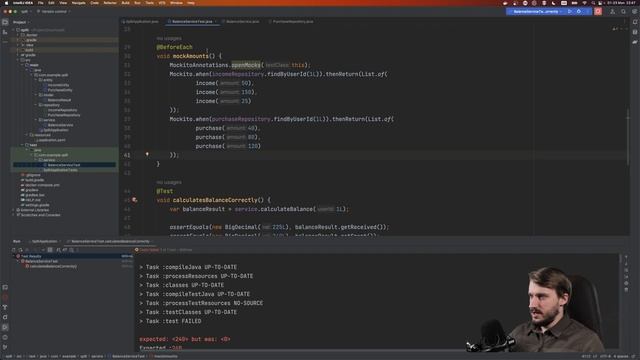Open IDE settings gear icon at top right
The height and width of the screenshot is (360, 640).
[634, 11]
